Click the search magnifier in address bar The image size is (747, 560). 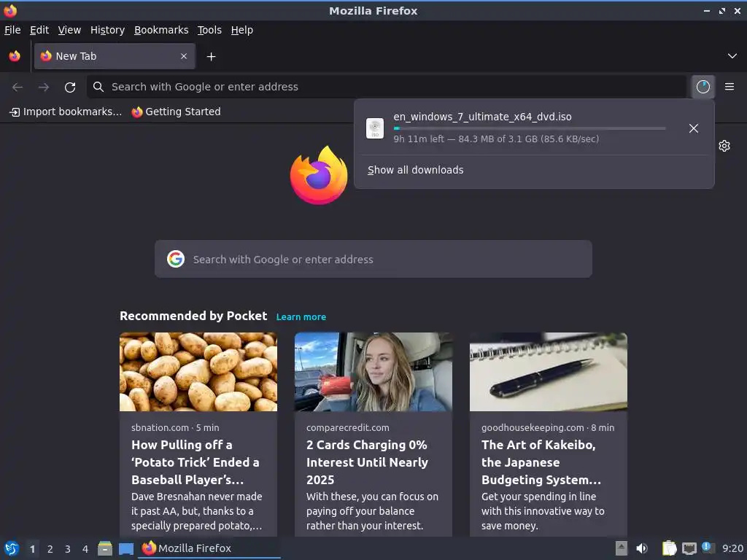click(x=98, y=87)
